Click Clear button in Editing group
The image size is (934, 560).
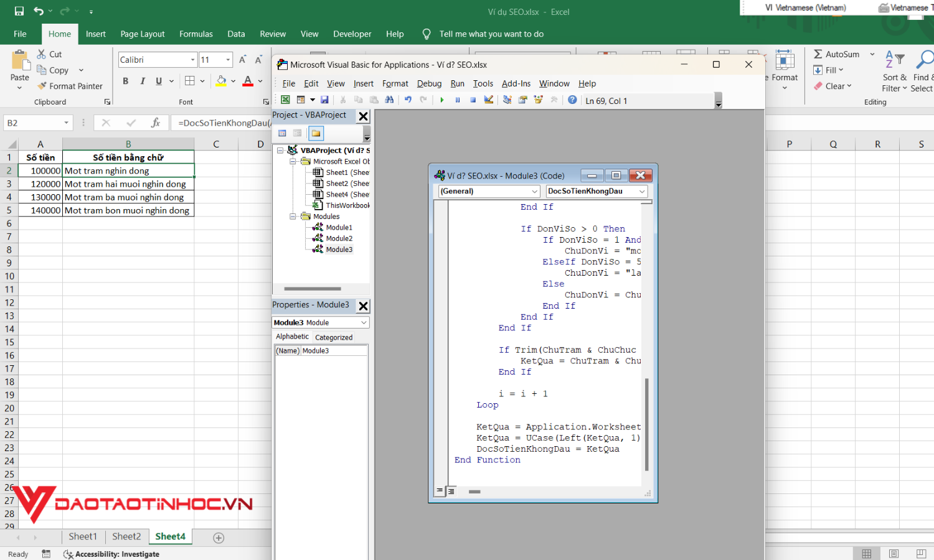point(833,86)
